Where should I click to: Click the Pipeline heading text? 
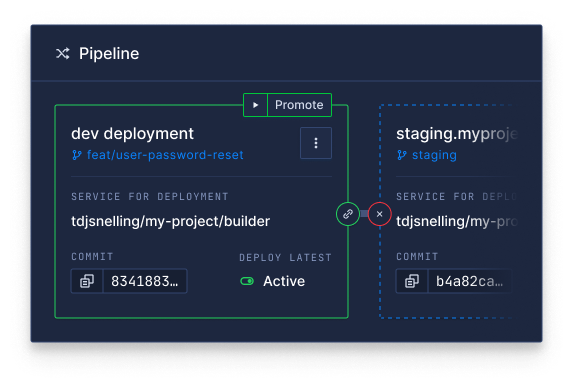point(109,54)
